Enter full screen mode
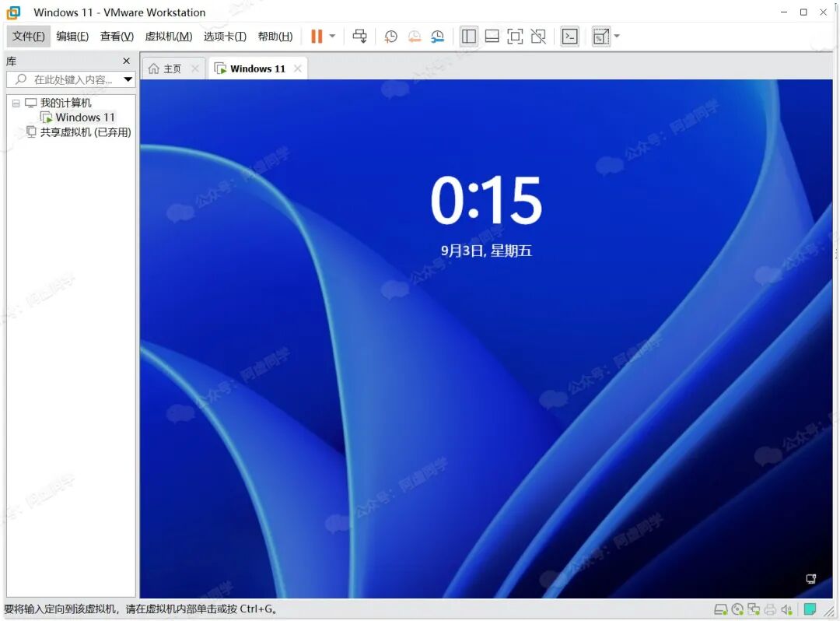The image size is (840, 621). (515, 37)
